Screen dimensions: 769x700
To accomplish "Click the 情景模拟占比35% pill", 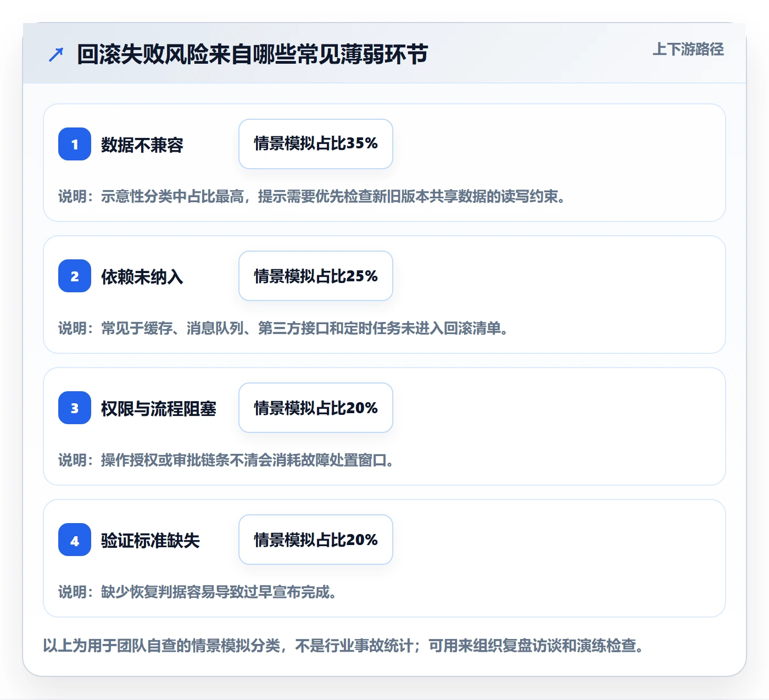I will [x=316, y=144].
